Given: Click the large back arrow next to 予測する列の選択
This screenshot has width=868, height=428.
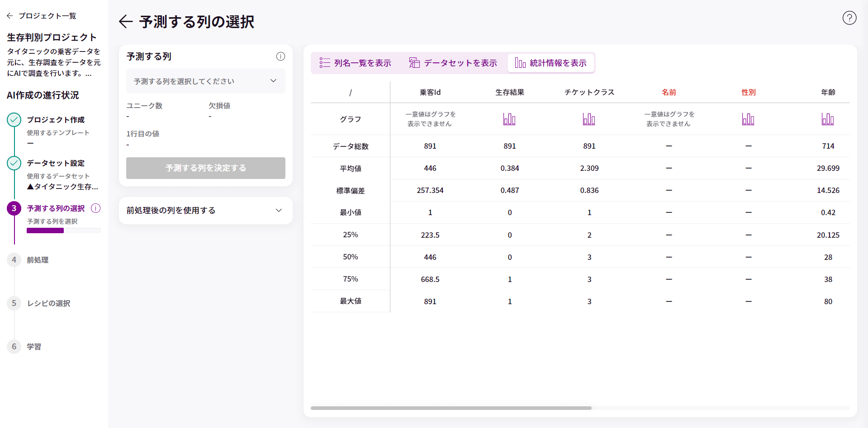Looking at the screenshot, I should (x=126, y=22).
